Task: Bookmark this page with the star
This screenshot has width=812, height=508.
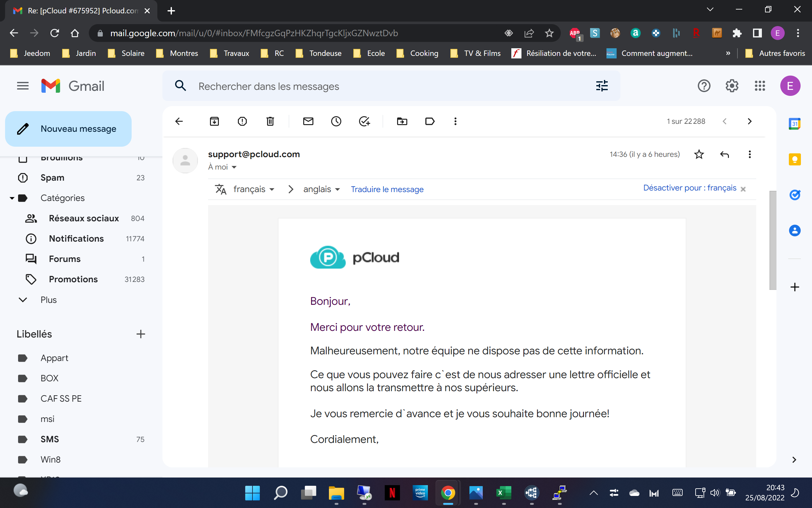Action: (x=549, y=33)
